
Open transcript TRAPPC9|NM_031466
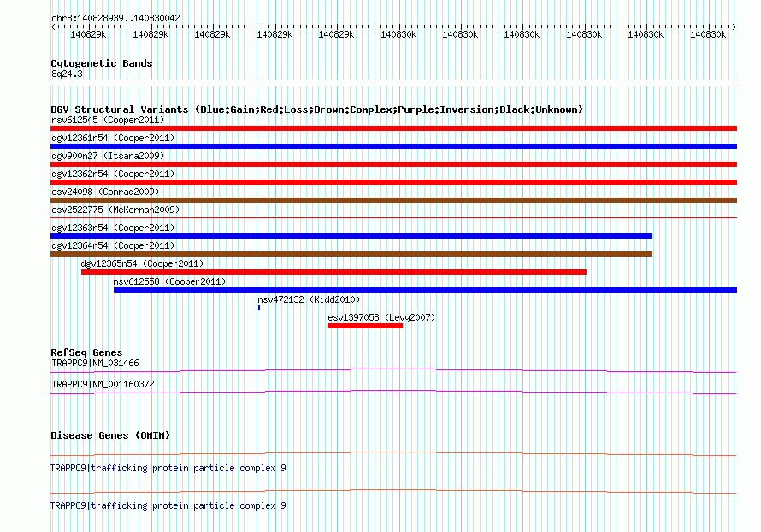pos(95,364)
